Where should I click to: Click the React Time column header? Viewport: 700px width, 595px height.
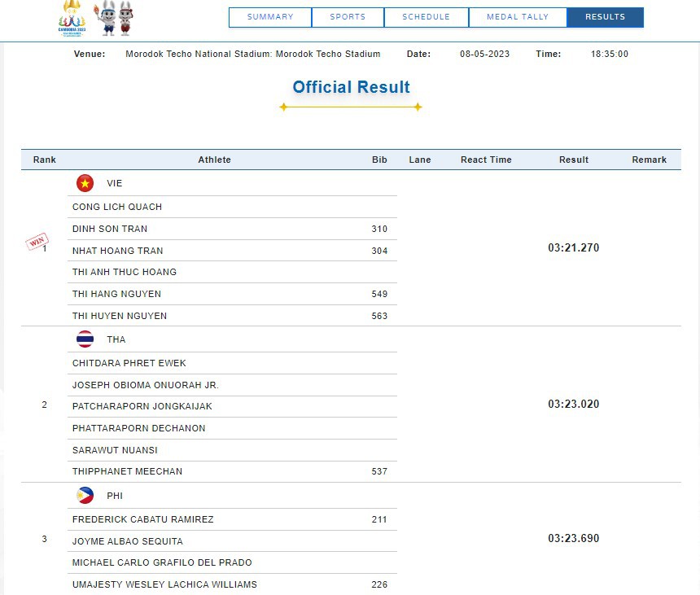click(x=486, y=160)
